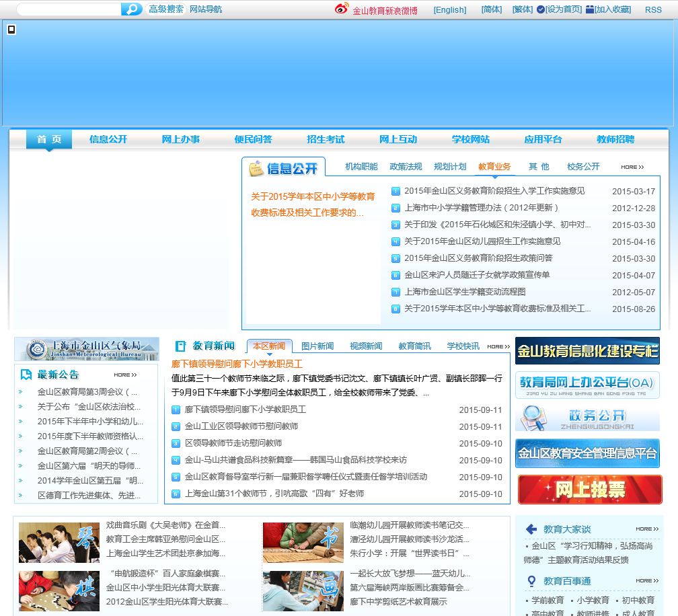Switch to 政策法规 tab

(406, 167)
